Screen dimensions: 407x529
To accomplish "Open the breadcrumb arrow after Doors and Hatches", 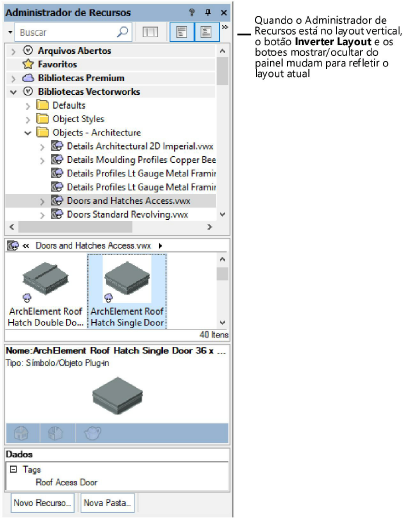I will tap(160, 246).
